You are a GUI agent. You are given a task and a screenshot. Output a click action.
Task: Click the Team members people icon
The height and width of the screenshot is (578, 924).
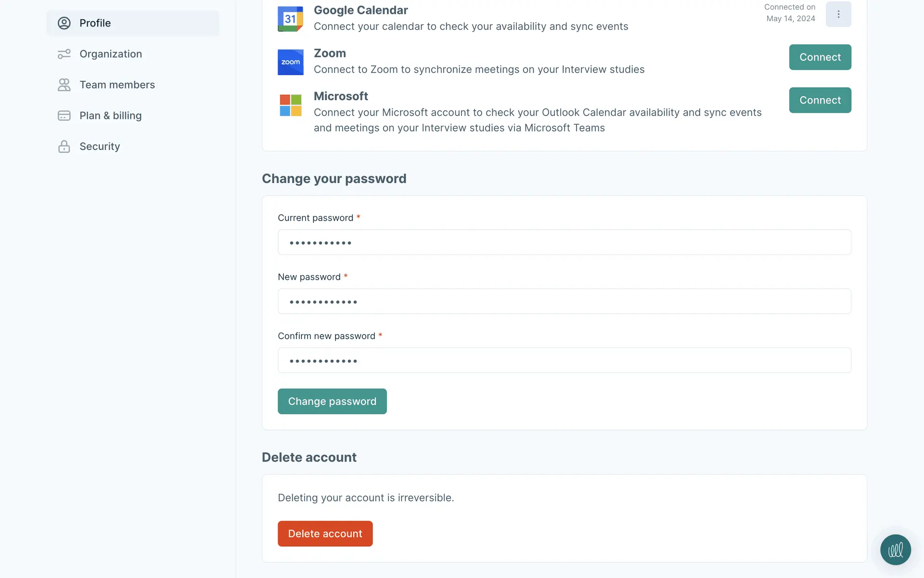64,85
